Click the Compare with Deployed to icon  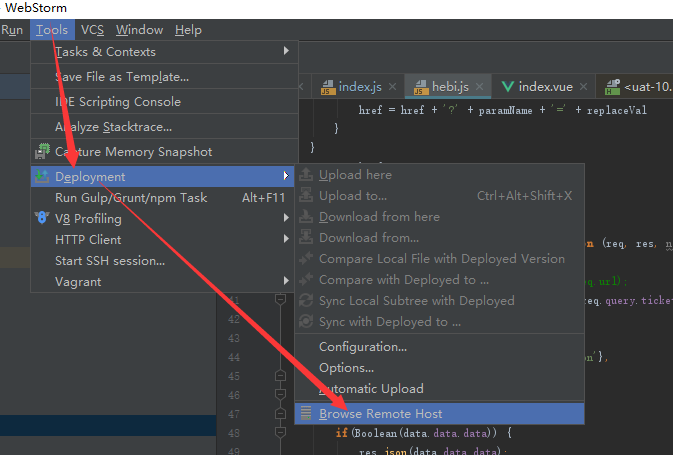(x=306, y=279)
